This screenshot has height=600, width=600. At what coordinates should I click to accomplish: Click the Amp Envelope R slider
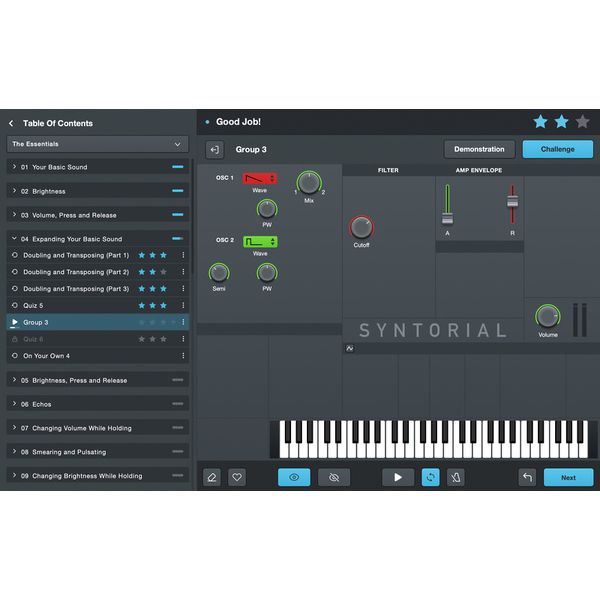(x=512, y=201)
